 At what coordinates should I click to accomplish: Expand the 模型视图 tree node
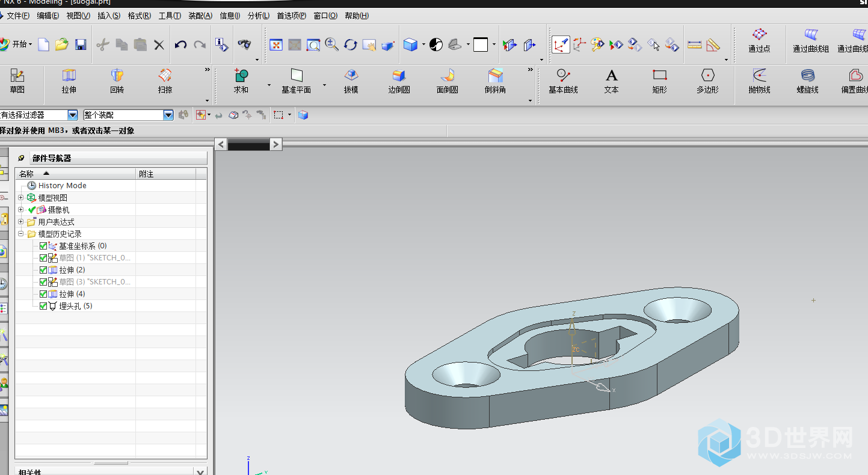pos(21,198)
